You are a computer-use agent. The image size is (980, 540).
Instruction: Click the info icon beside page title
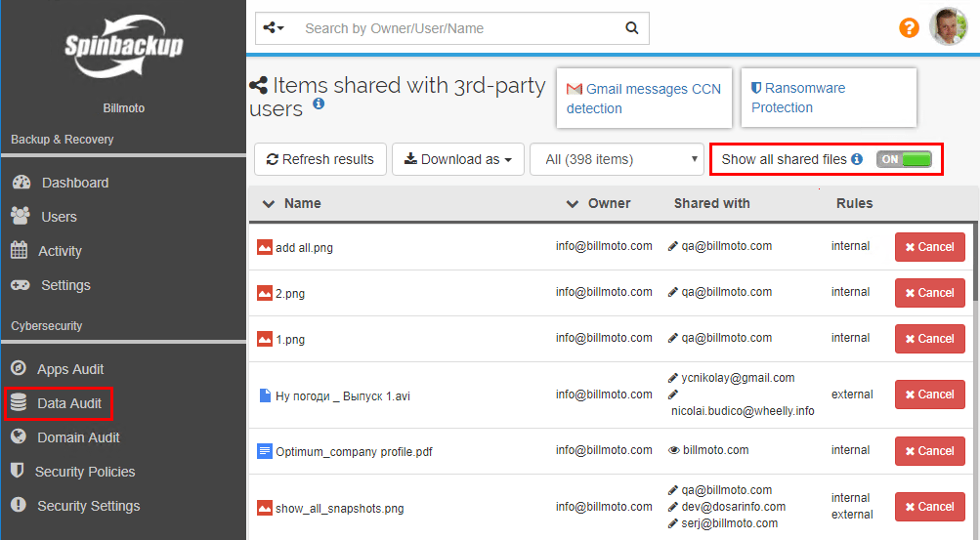coord(319,104)
